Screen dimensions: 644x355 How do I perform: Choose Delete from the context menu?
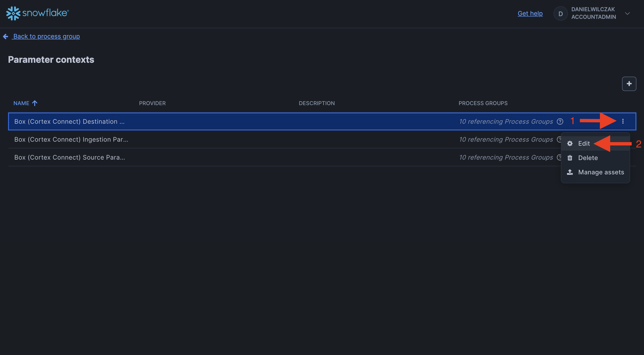pos(588,158)
